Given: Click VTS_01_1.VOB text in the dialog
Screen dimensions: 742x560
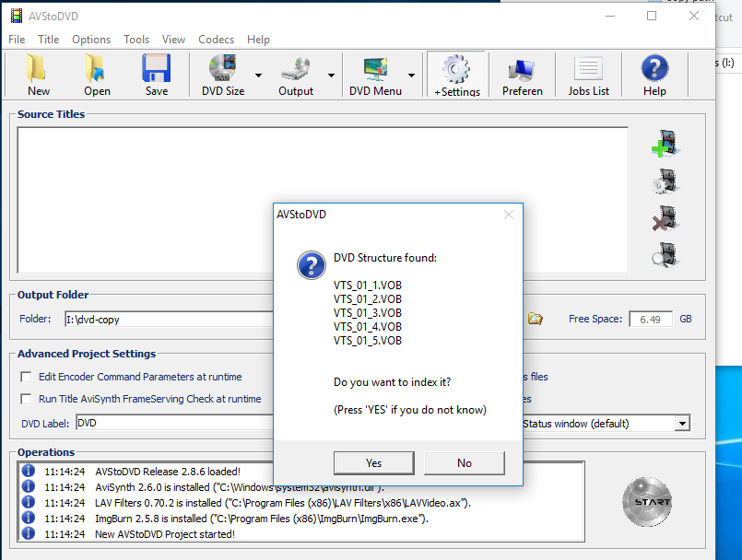Looking at the screenshot, I should click(368, 286).
